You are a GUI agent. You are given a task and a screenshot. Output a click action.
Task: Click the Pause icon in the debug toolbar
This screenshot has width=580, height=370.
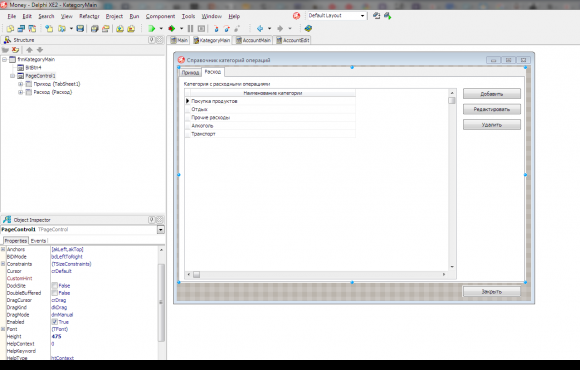pos(190,28)
